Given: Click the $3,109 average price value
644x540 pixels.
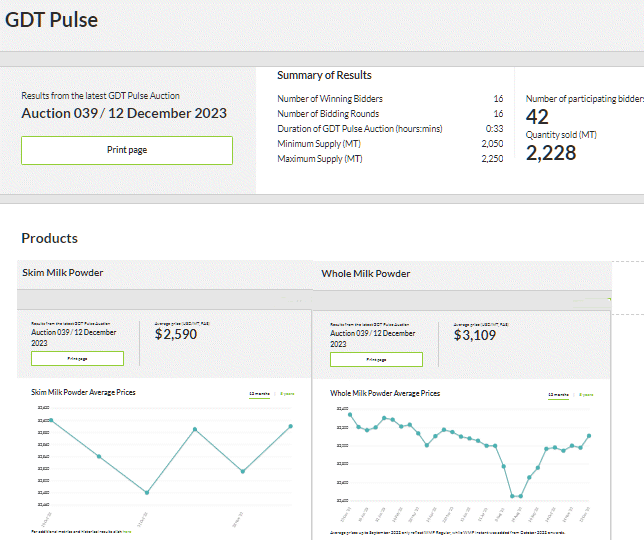Looking at the screenshot, I should click(475, 335).
